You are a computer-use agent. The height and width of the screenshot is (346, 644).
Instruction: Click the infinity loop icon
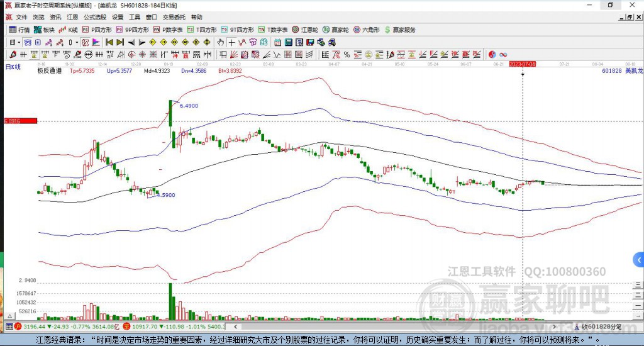pyautogui.click(x=503, y=55)
